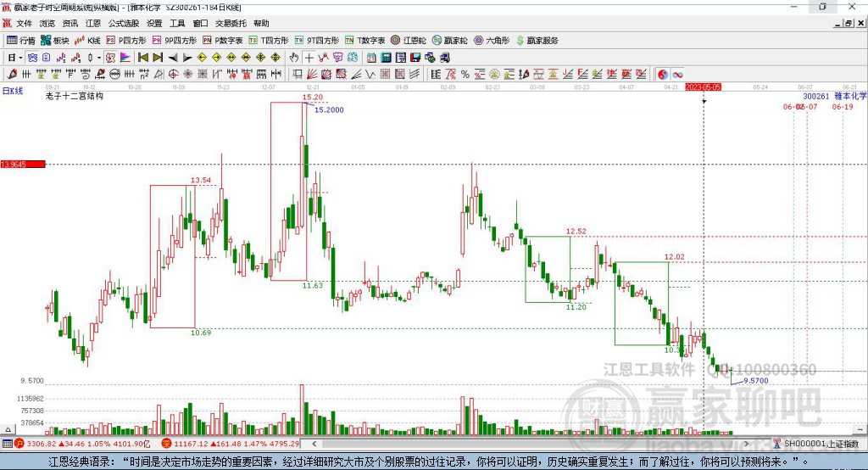
Task: Open the 六角形 hexagon tool
Action: click(492, 41)
